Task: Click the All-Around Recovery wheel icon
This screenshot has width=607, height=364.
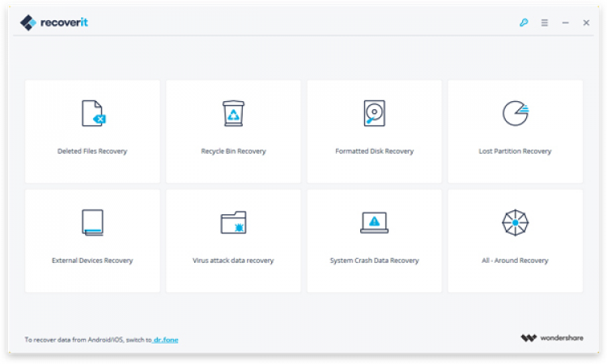Action: [516, 222]
